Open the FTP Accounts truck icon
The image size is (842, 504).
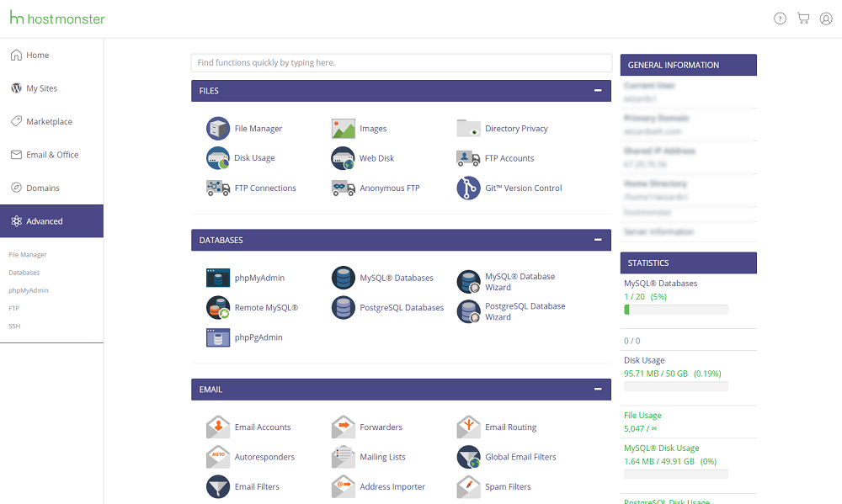[x=468, y=158]
